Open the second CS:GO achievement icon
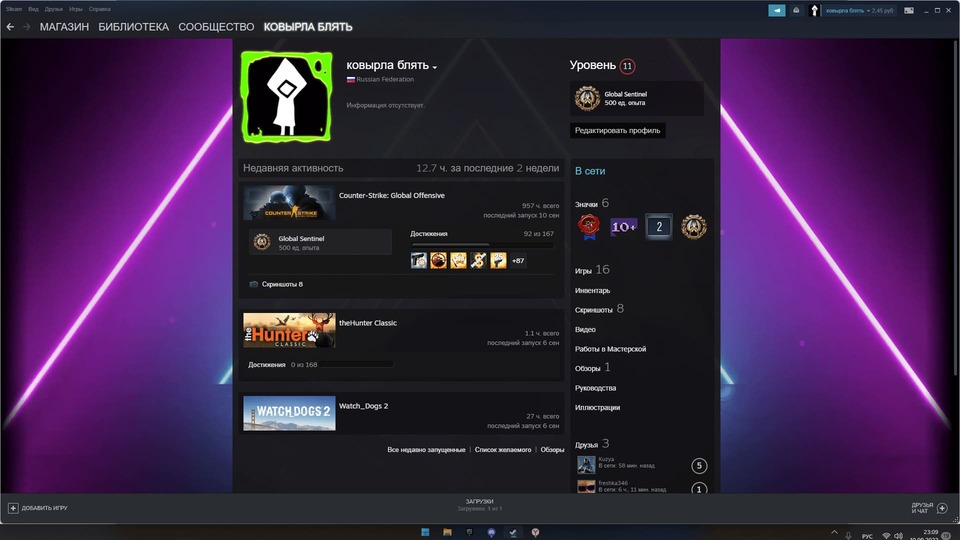The image size is (960, 540). (438, 260)
